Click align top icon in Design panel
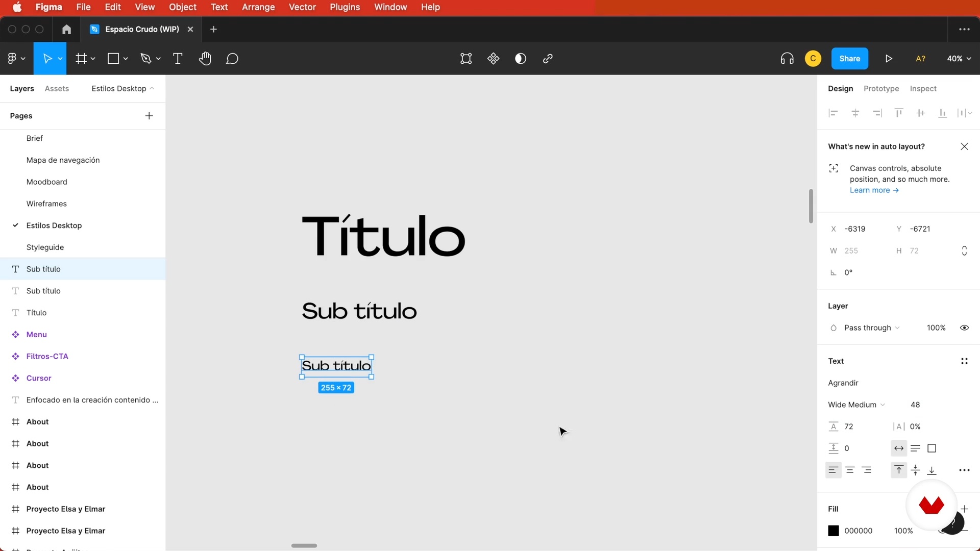This screenshot has width=980, height=551. pos(899,113)
